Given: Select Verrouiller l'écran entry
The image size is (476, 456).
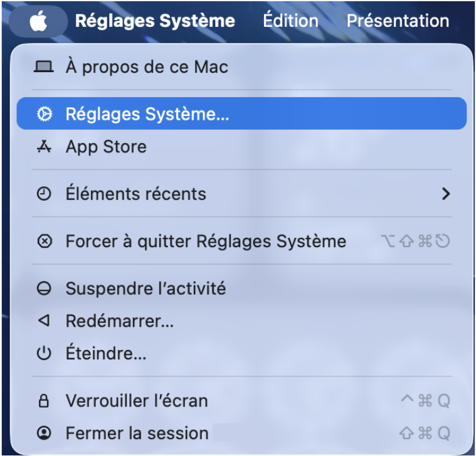Looking at the screenshot, I should point(136,401).
